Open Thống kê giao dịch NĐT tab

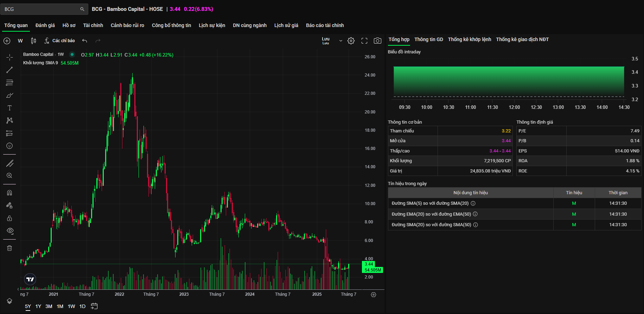(522, 39)
